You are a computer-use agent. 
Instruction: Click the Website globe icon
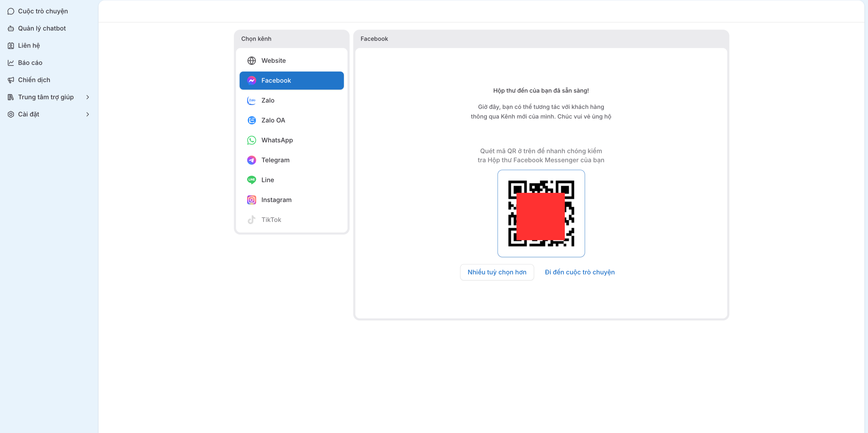[251, 61]
